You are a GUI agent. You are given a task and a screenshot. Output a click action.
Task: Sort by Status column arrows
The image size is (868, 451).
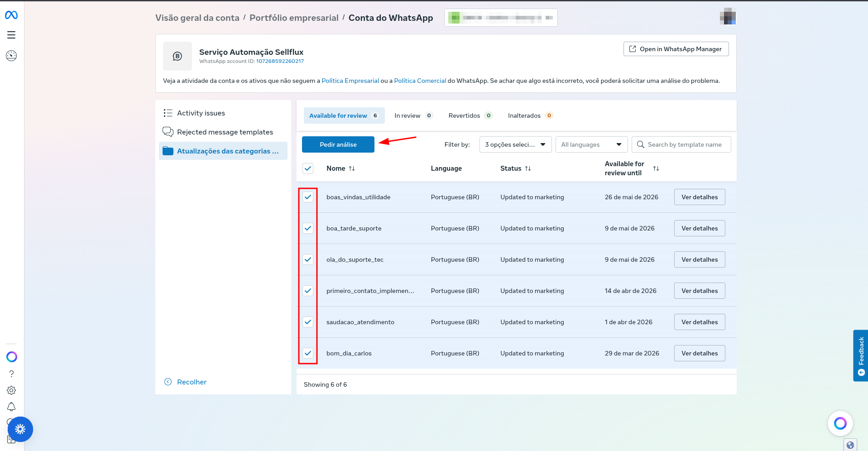pyautogui.click(x=528, y=168)
